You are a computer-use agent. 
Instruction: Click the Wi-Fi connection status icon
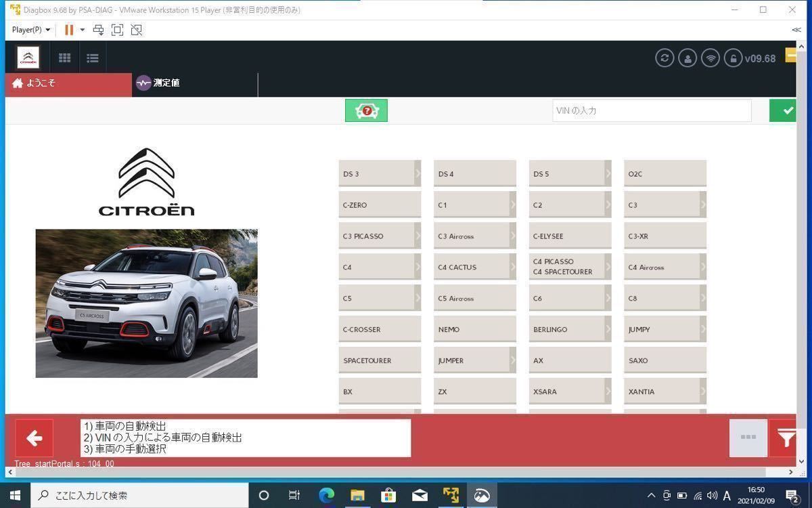pyautogui.click(x=710, y=58)
